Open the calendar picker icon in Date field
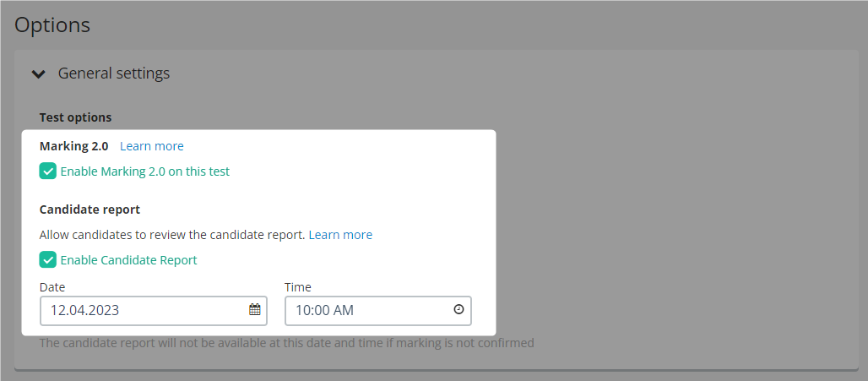The height and width of the screenshot is (381, 868). click(x=254, y=310)
